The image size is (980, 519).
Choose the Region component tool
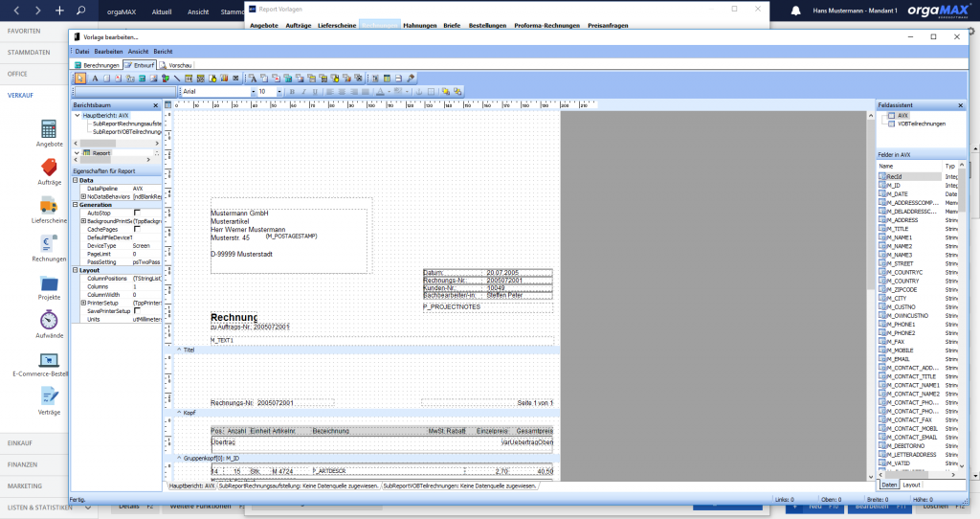tap(375, 79)
